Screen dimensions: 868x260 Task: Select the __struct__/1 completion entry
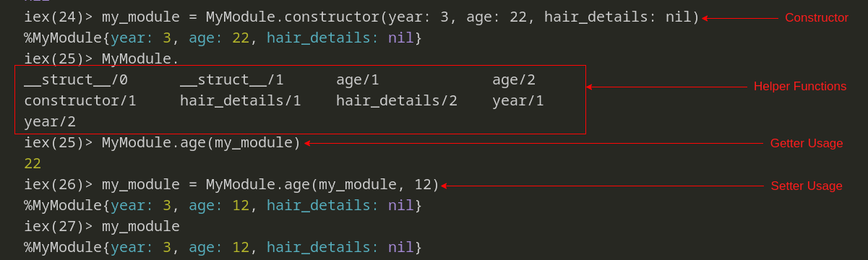click(232, 79)
